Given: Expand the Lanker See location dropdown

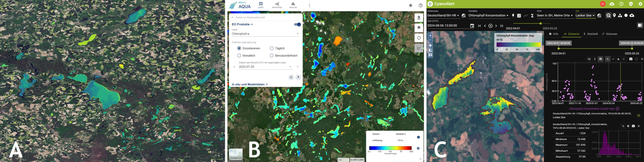Looking at the screenshot, I should (x=585, y=15).
